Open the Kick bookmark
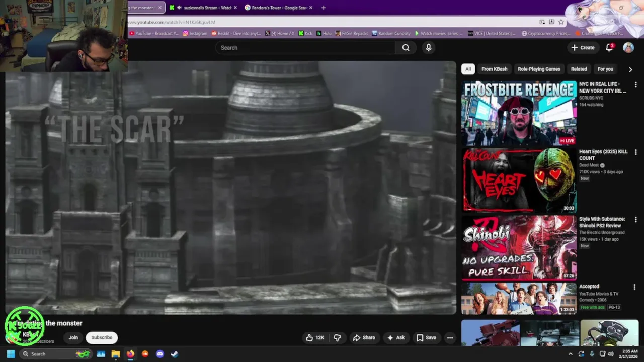Viewport: 644px width, 362px height. pos(305,33)
